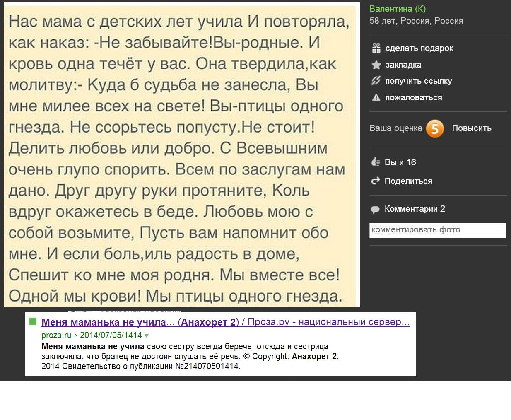Click получить ссылку option

(x=419, y=81)
